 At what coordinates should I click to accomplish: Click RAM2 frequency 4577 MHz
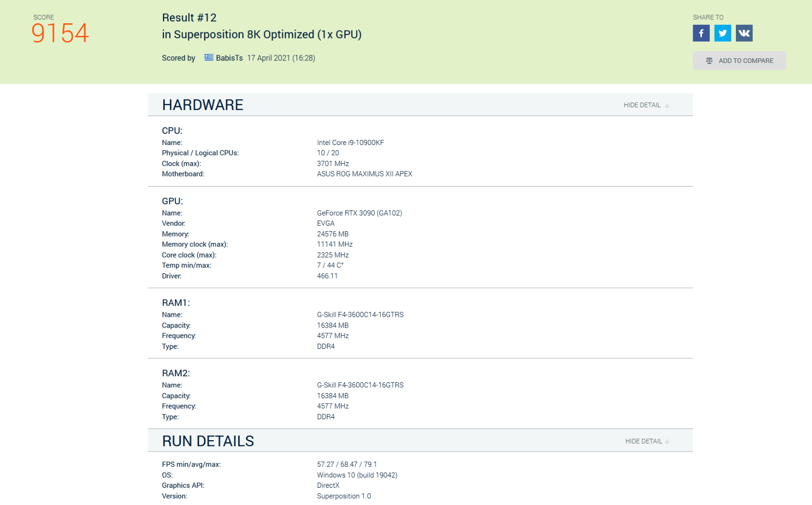[x=333, y=406]
